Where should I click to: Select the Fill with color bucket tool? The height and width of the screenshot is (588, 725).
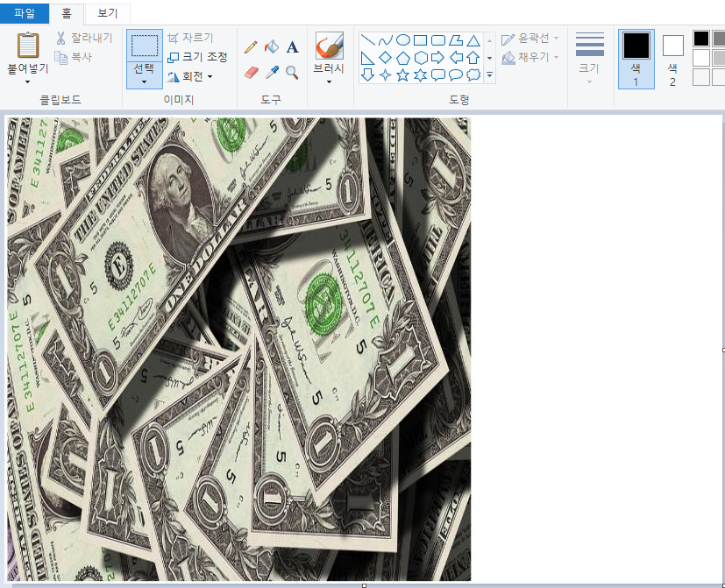click(272, 46)
